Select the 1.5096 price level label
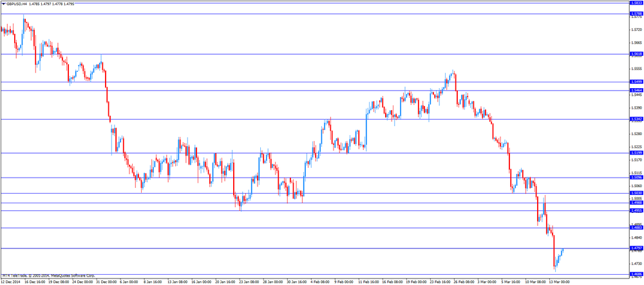Image resolution: width=644 pixels, height=285 pixels. click(x=636, y=178)
